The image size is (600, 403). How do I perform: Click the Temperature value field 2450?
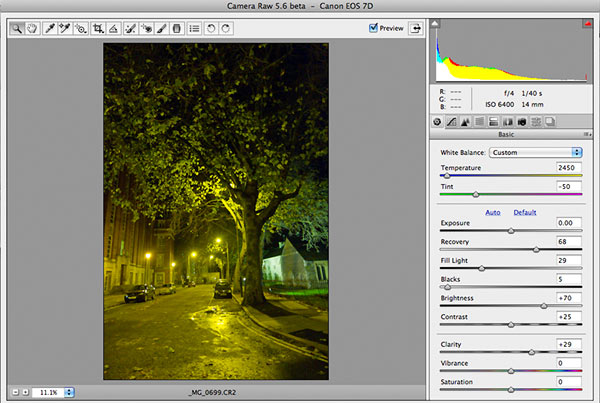coord(569,168)
